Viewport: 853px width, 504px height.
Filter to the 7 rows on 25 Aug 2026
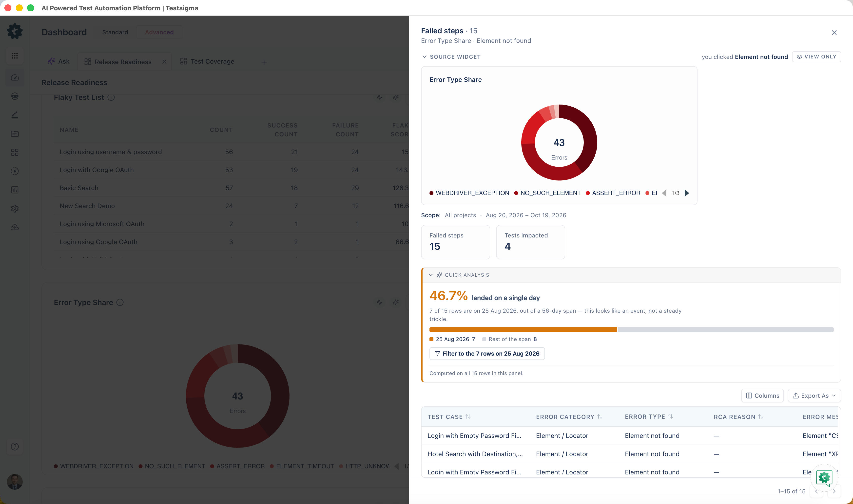pyautogui.click(x=487, y=354)
